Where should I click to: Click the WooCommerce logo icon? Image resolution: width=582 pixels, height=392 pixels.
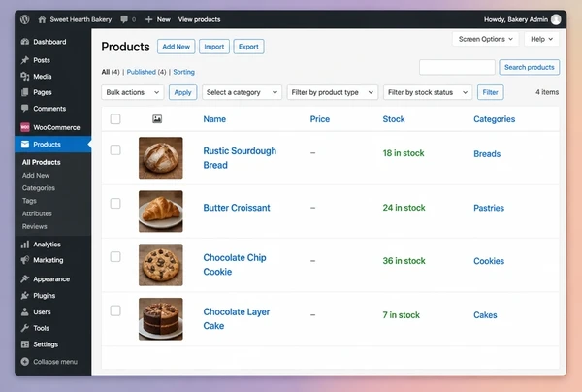[25, 127]
